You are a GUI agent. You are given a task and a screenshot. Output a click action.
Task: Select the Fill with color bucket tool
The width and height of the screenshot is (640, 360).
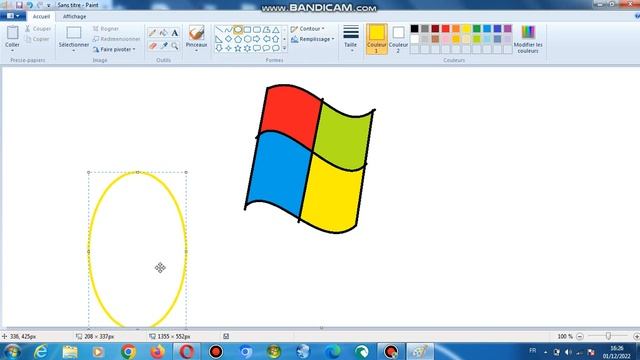tap(164, 33)
